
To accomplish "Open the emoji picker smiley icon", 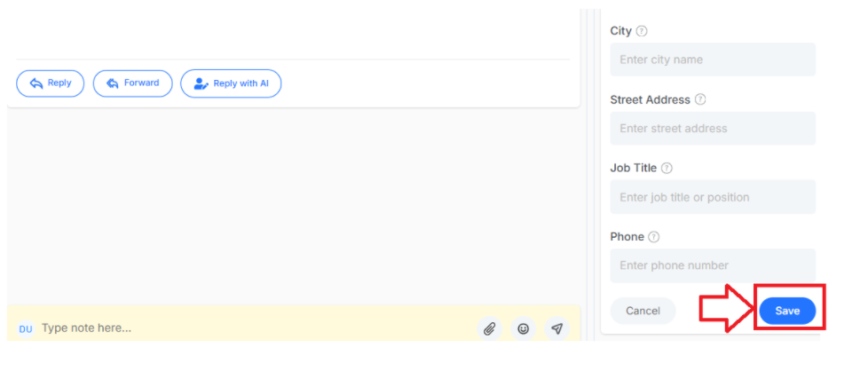I will [523, 329].
